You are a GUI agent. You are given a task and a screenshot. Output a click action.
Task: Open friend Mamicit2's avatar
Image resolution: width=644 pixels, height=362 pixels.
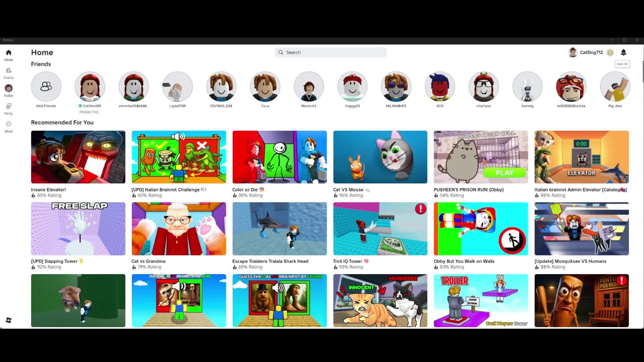click(x=309, y=86)
